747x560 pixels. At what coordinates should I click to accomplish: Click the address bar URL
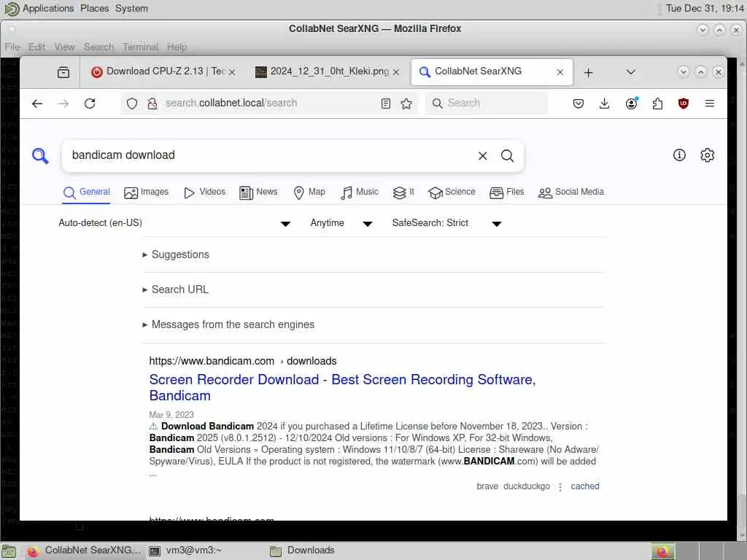[x=231, y=104]
